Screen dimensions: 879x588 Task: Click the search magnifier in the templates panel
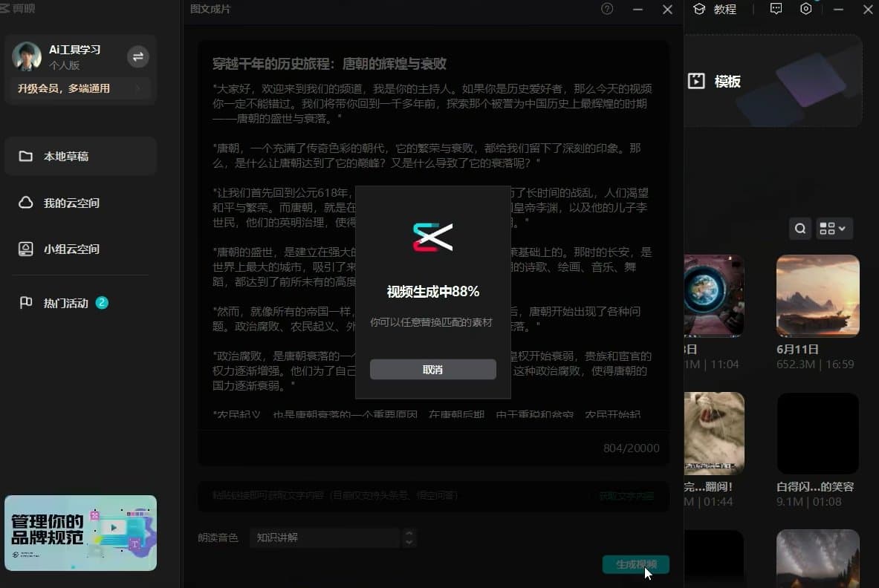point(799,229)
